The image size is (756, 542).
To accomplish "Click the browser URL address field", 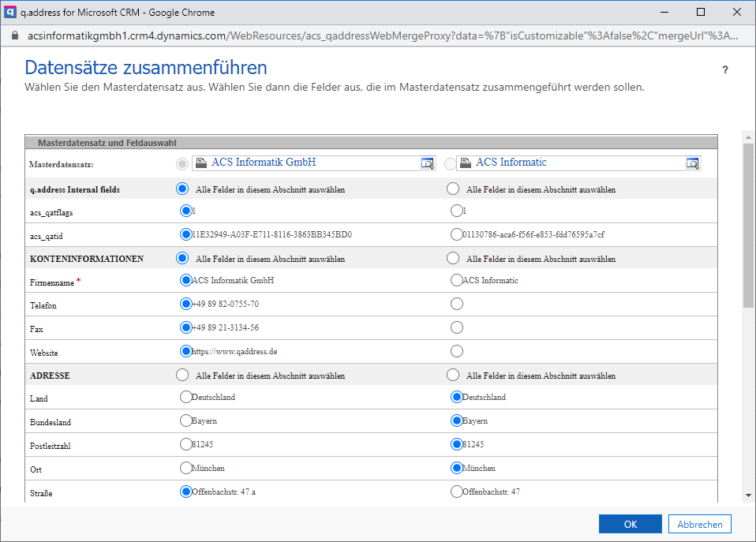I will tap(379, 36).
